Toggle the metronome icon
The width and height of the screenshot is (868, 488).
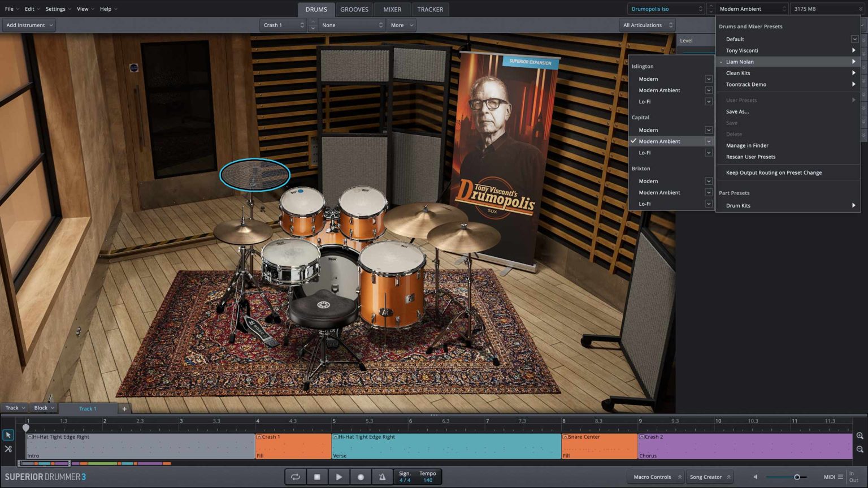(382, 477)
